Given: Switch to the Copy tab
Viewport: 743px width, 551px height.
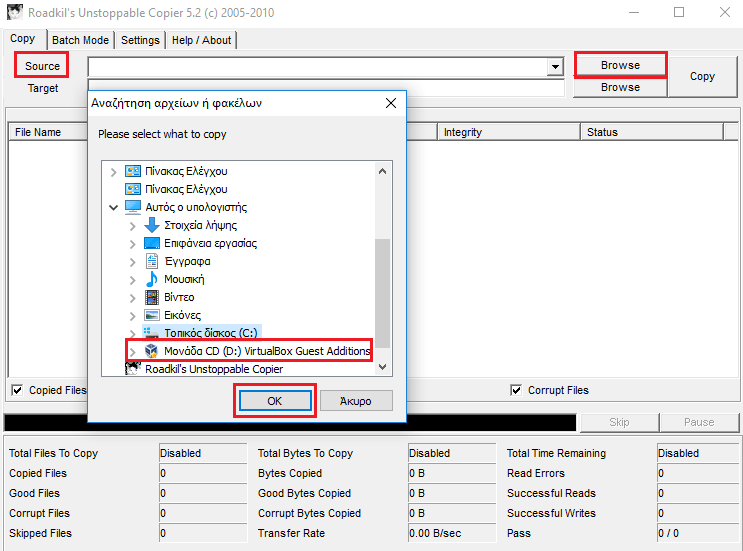Looking at the screenshot, I should tap(23, 38).
